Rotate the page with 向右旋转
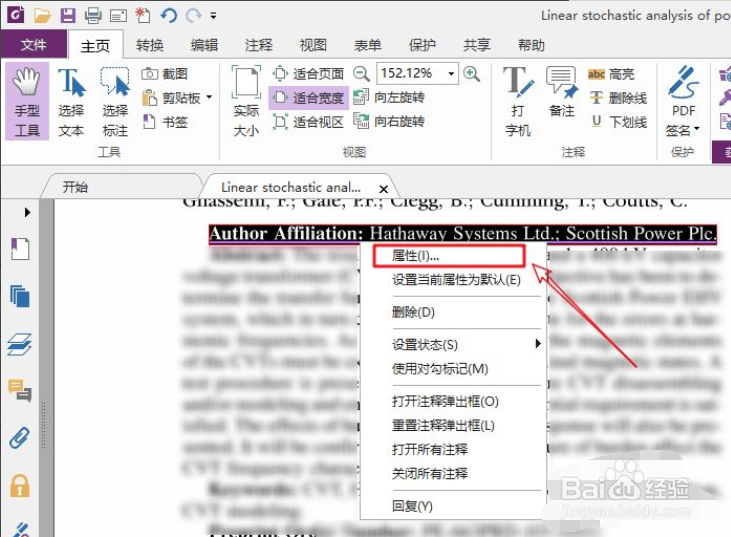 [389, 122]
